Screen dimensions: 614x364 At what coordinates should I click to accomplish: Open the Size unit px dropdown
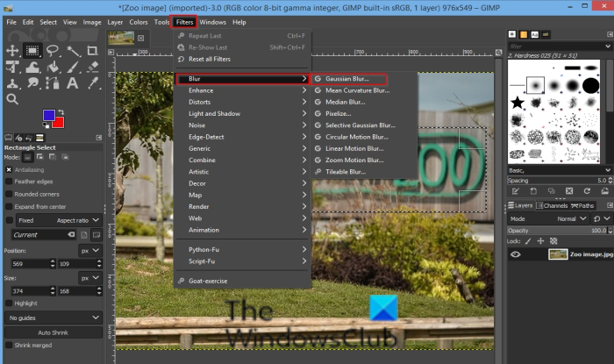pos(90,278)
